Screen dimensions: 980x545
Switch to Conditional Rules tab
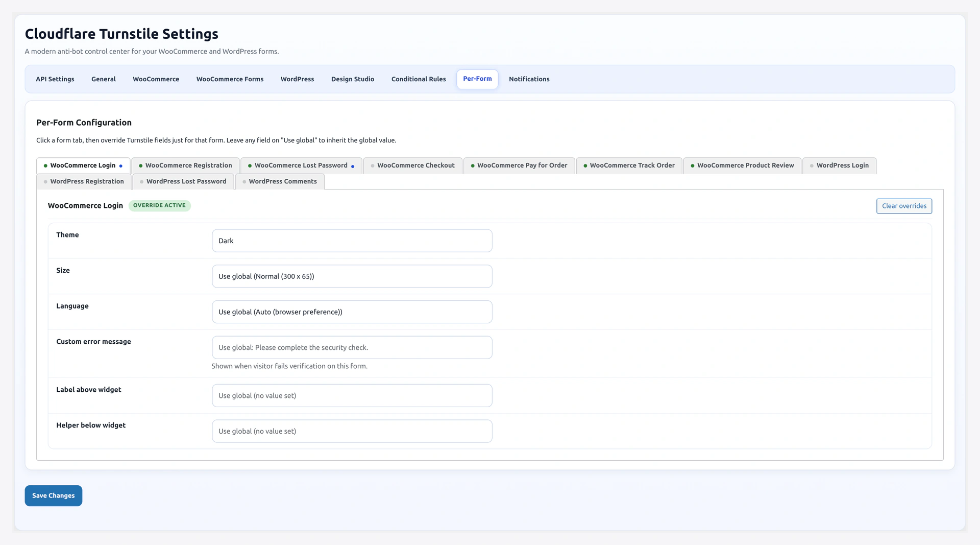[419, 79]
